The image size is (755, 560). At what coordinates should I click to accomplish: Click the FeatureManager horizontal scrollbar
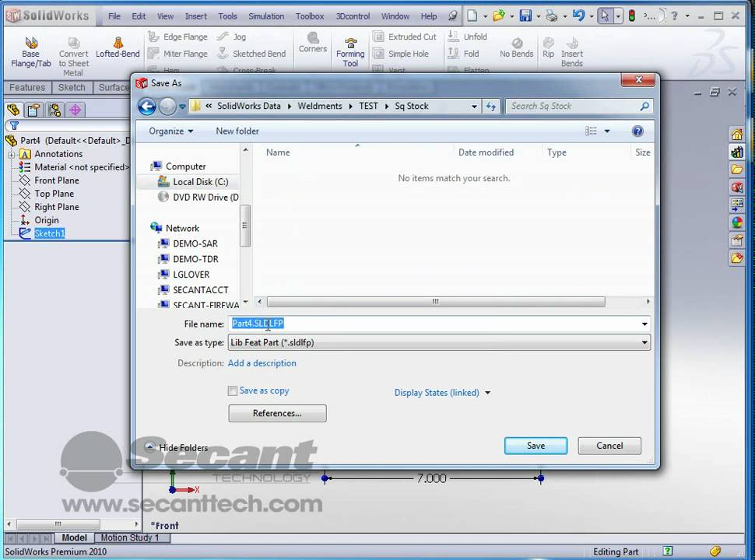(58, 523)
